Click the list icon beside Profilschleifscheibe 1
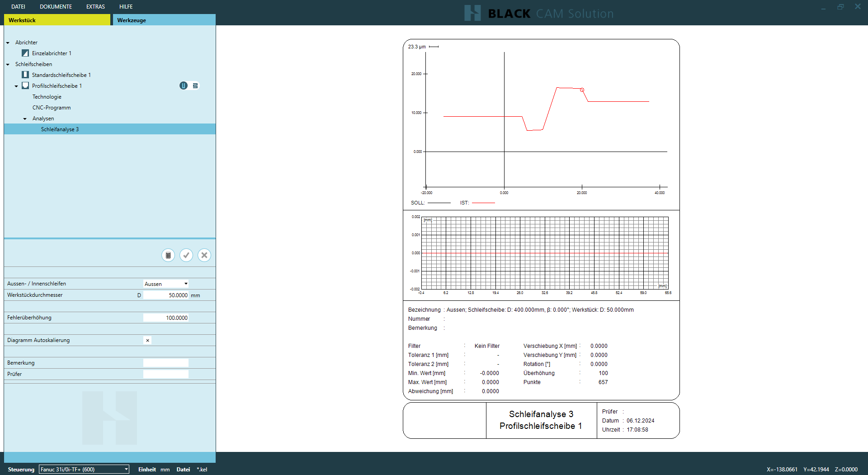The height and width of the screenshot is (475, 868). point(195,85)
